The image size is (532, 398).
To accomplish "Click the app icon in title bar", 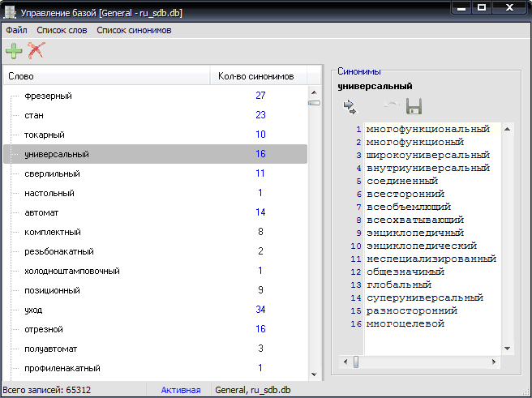I will [x=11, y=8].
